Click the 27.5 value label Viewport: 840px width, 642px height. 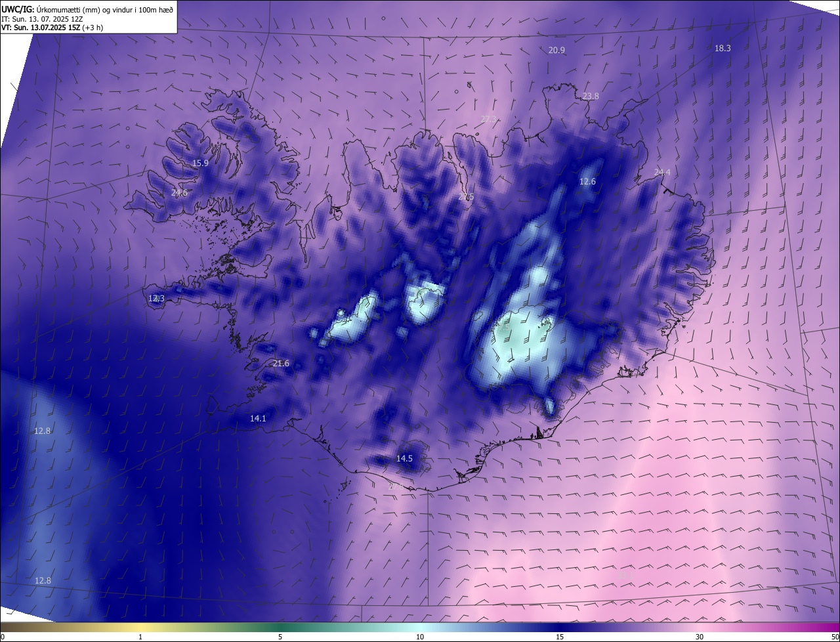[x=466, y=198]
